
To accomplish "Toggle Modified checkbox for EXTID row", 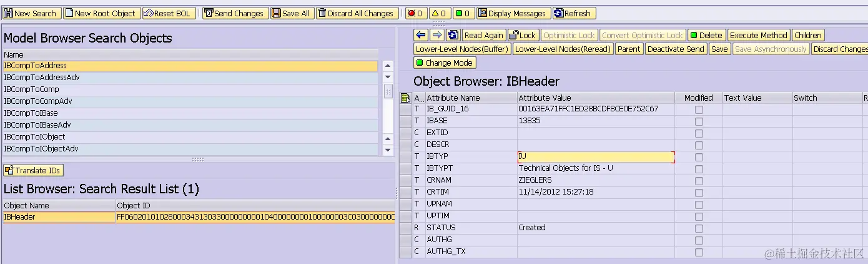I will pos(699,133).
